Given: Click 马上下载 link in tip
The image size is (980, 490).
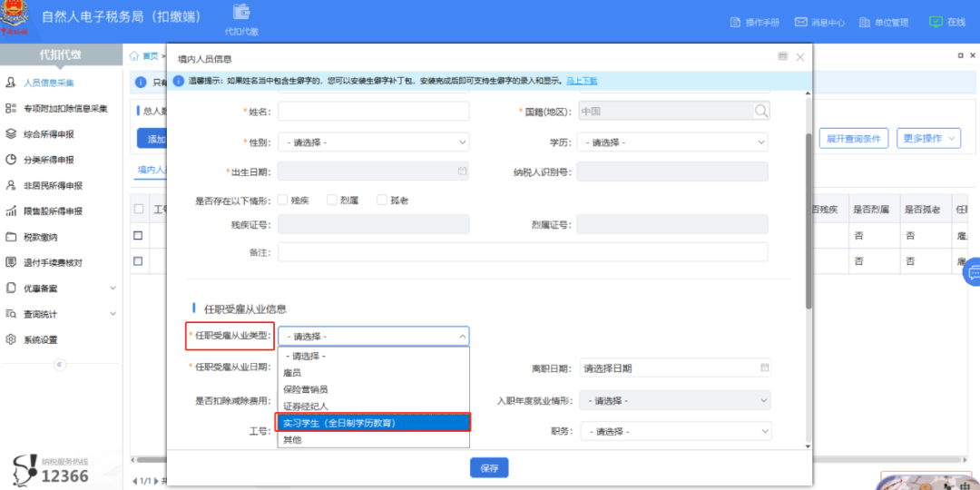Looking at the screenshot, I should click(582, 81).
